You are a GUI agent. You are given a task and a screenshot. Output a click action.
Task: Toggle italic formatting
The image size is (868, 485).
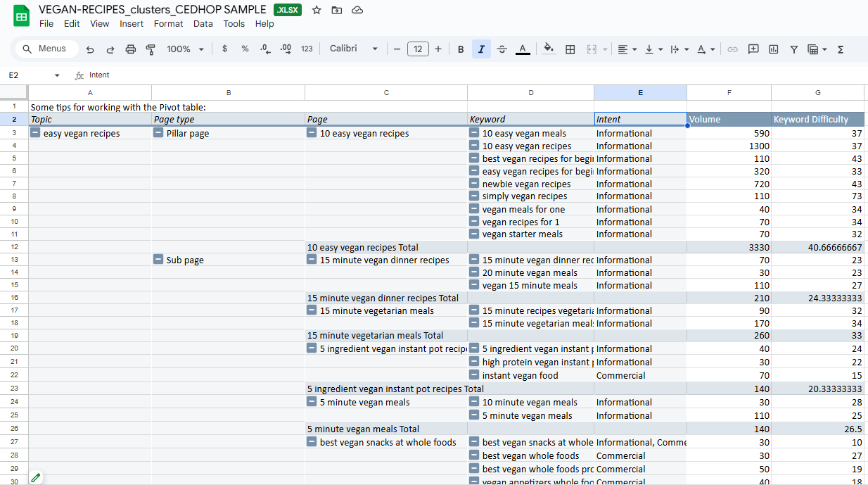point(481,49)
